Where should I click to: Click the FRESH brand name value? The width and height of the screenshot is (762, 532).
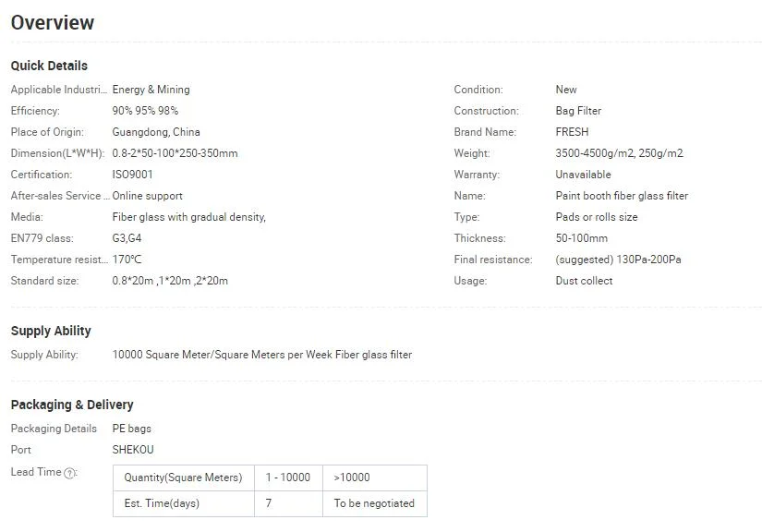tap(572, 132)
